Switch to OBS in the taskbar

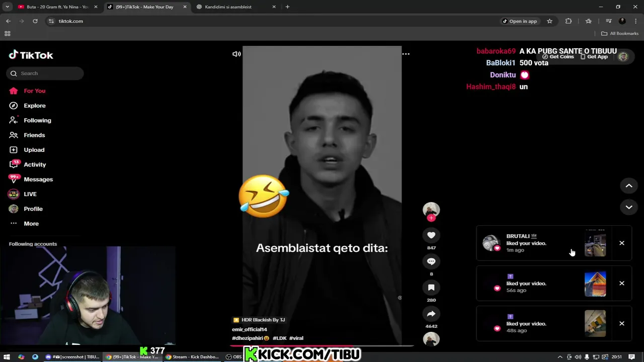pyautogui.click(x=234, y=357)
